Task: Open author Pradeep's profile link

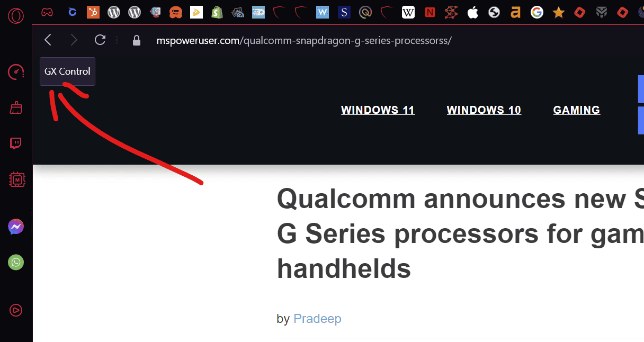Action: 317,319
